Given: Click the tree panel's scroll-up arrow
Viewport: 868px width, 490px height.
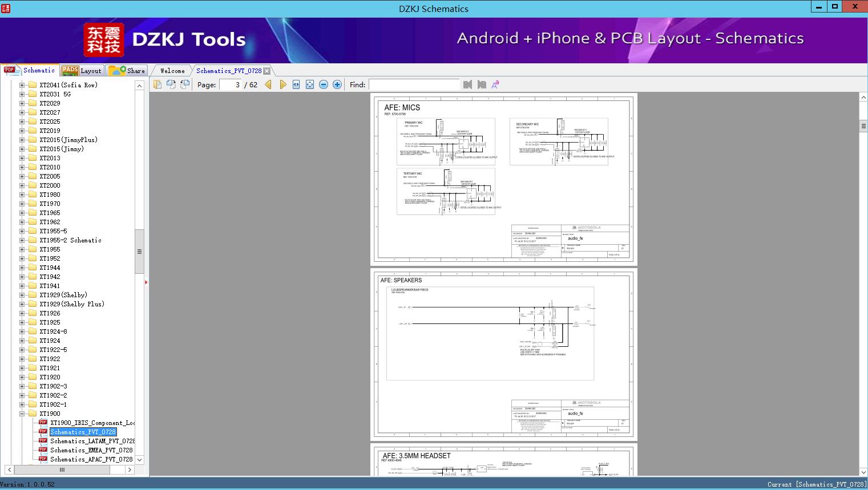Looking at the screenshot, I should tap(139, 86).
